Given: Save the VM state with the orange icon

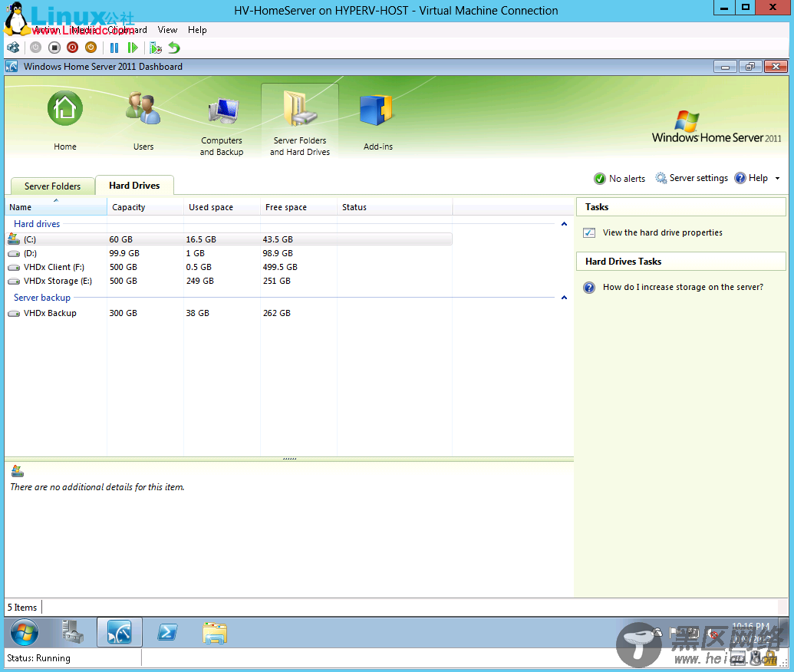Looking at the screenshot, I should click(x=91, y=48).
